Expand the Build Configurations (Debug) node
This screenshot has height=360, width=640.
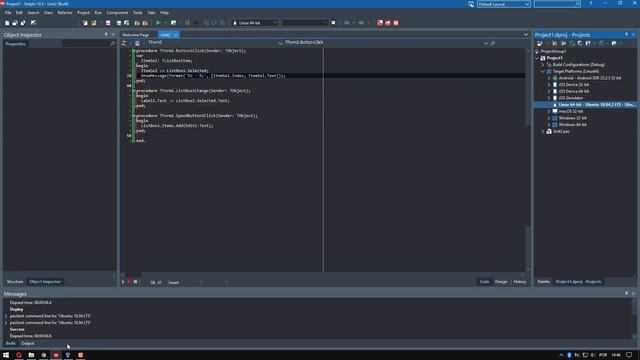pyautogui.click(x=543, y=64)
